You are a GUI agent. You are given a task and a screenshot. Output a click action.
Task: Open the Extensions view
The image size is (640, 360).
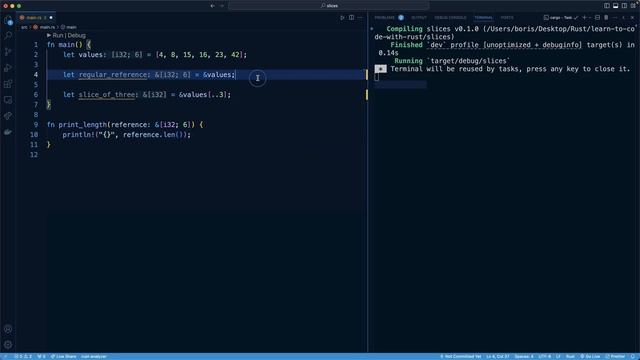click(x=8, y=84)
